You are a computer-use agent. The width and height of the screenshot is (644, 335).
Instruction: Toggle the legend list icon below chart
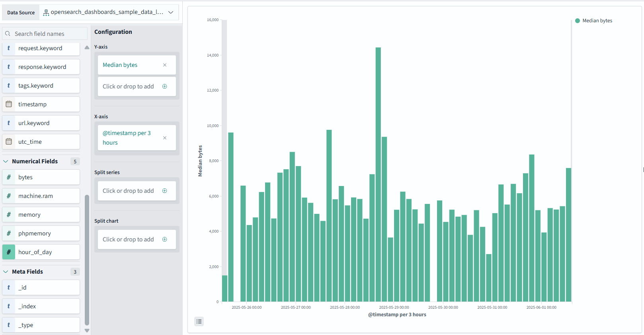[199, 321]
